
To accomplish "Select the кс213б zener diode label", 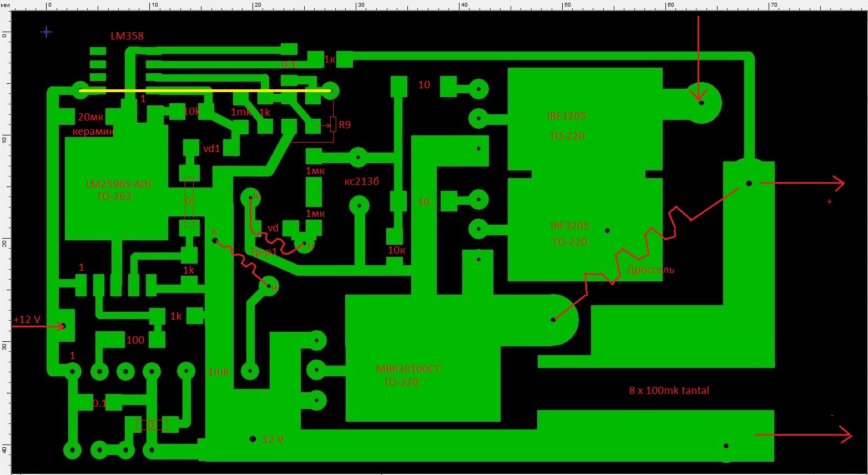I will 361,181.
